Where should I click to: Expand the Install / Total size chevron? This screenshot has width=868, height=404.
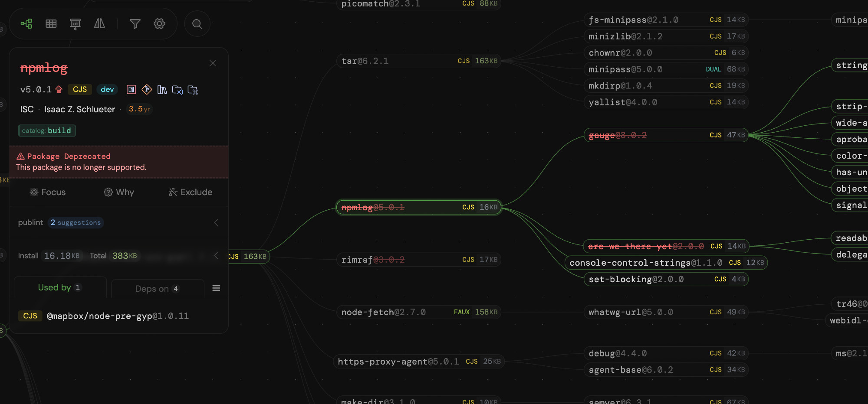pyautogui.click(x=216, y=256)
